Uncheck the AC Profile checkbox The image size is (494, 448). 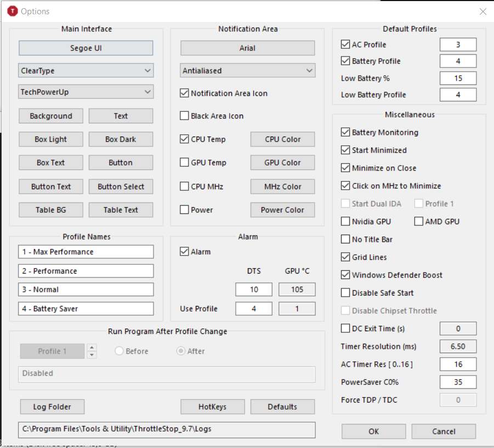click(345, 44)
